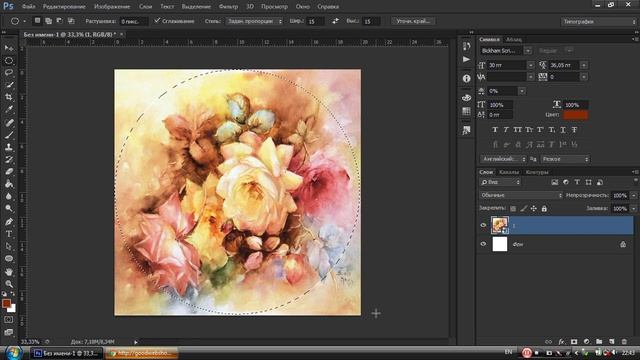Click the Уточн. край button
This screenshot has width=640, height=360.
(x=413, y=21)
